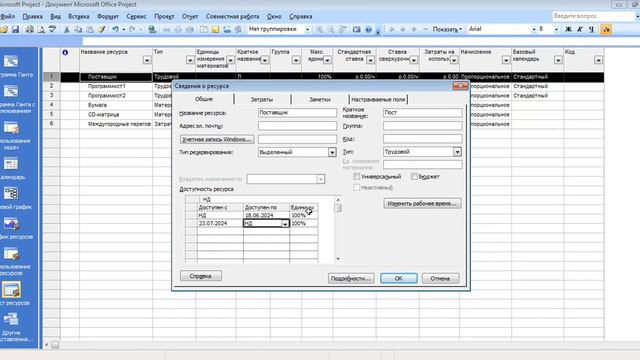Screen dimensions: 640x360
Task: Click Изменить рабочее время... button
Action: (x=422, y=203)
